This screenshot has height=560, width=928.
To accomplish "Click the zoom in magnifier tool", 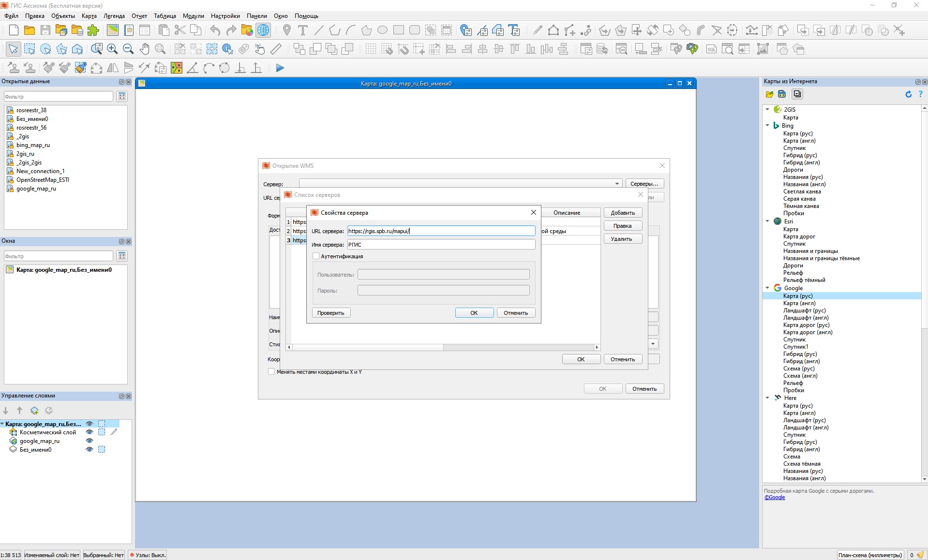I will pos(112,49).
